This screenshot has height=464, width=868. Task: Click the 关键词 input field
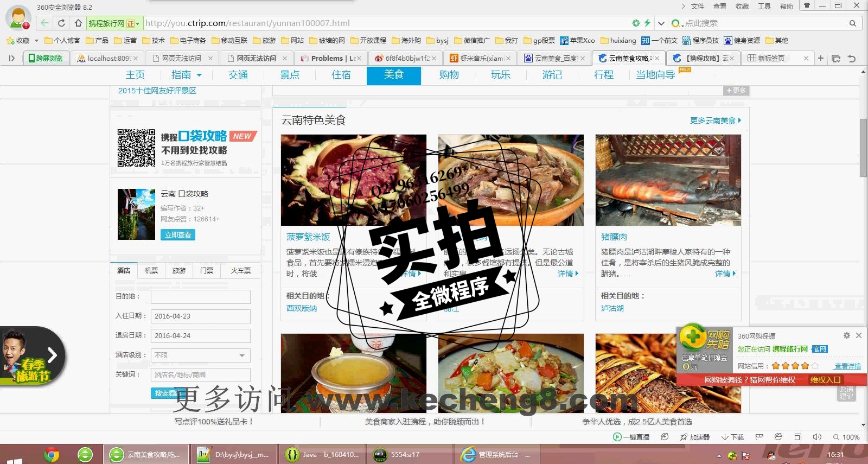200,374
